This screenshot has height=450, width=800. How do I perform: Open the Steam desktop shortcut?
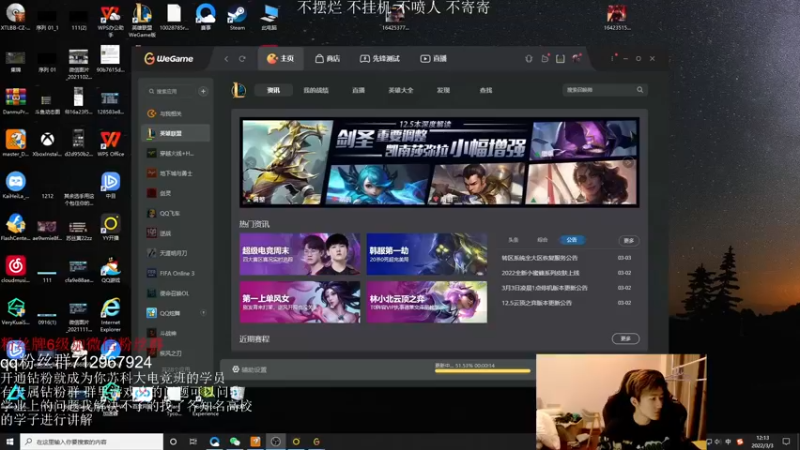coord(237,17)
